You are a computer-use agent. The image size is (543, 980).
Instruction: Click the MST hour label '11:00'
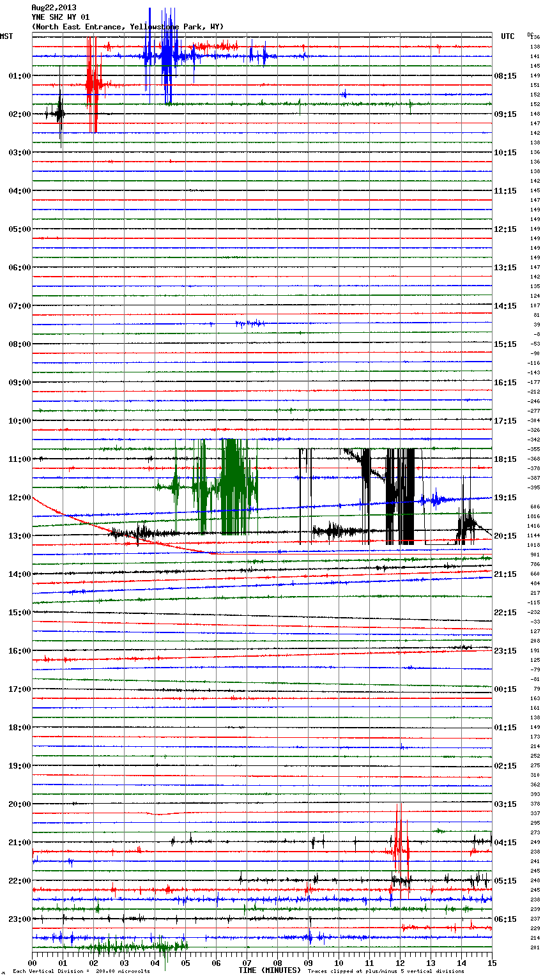point(20,459)
